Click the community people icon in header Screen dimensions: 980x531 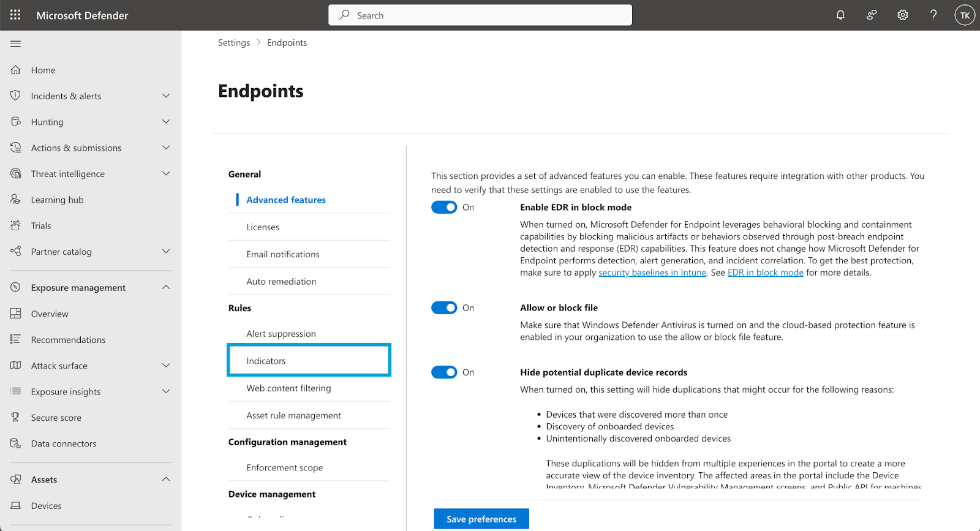coord(872,15)
